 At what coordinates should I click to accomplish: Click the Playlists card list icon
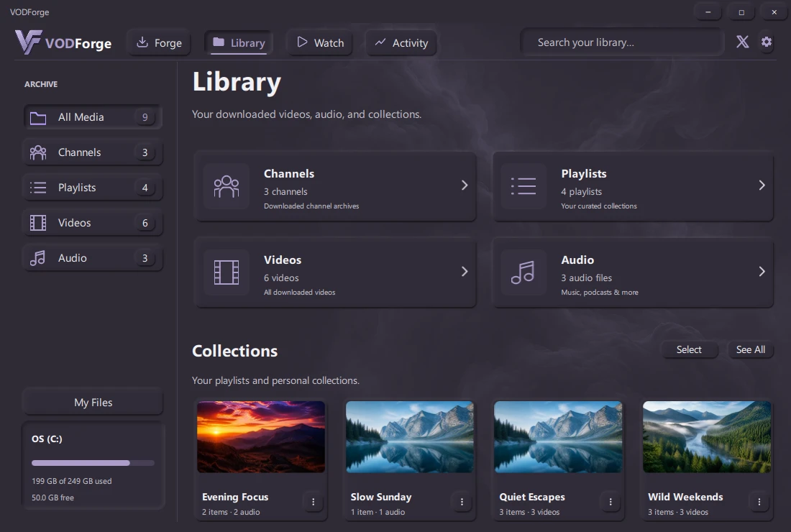click(523, 186)
